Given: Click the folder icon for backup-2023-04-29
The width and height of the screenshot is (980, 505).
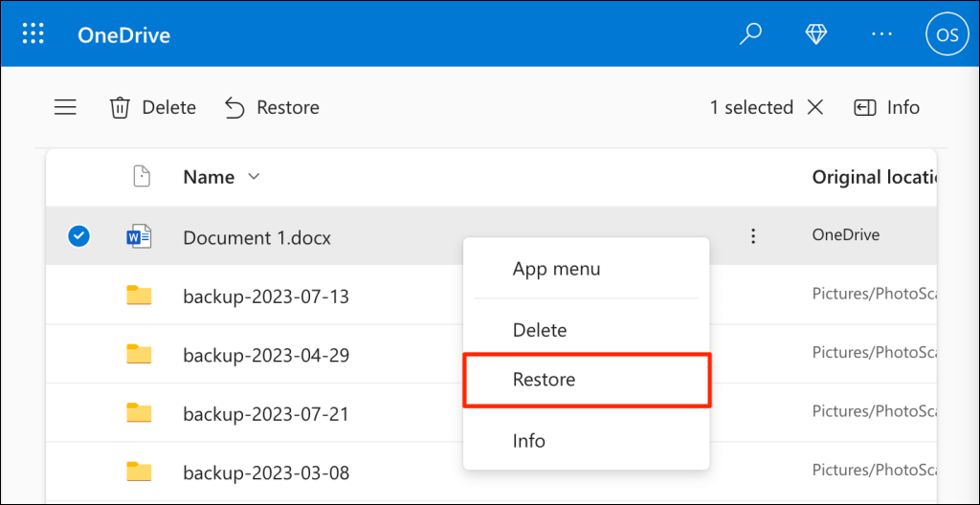Looking at the screenshot, I should (x=139, y=354).
